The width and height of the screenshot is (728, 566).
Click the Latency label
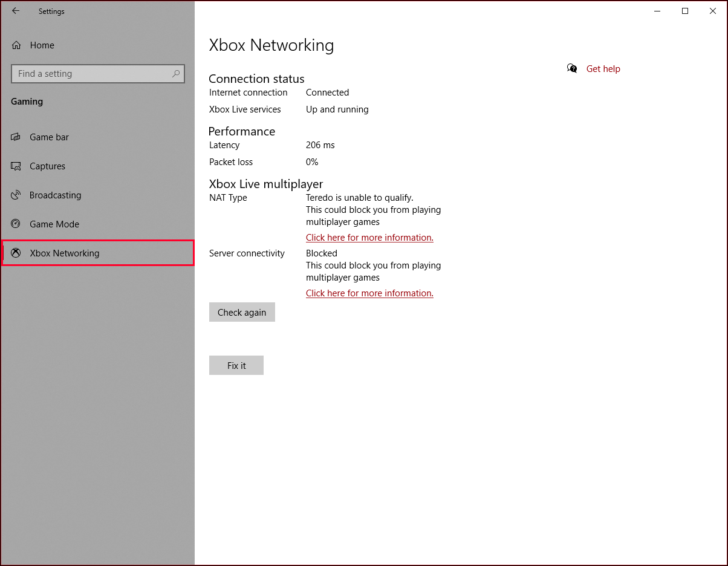224,145
